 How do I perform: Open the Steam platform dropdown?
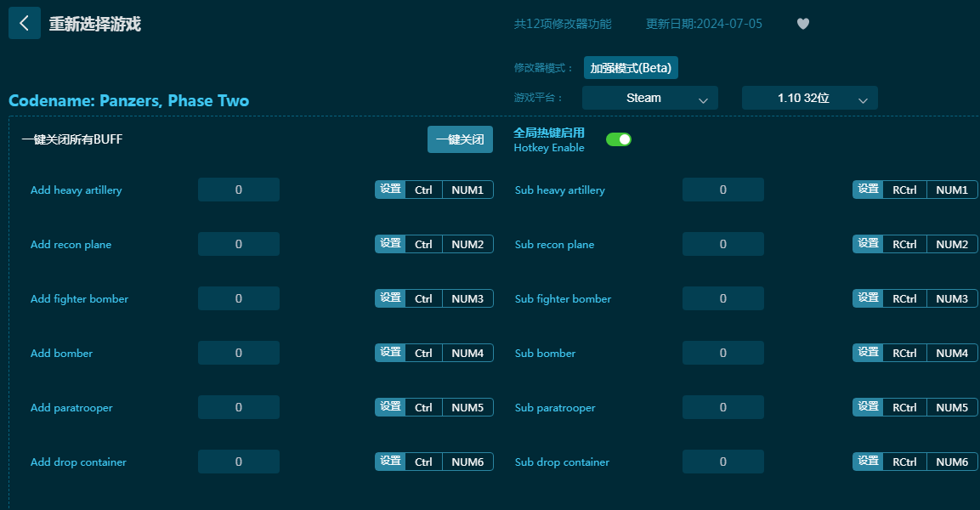(x=650, y=98)
